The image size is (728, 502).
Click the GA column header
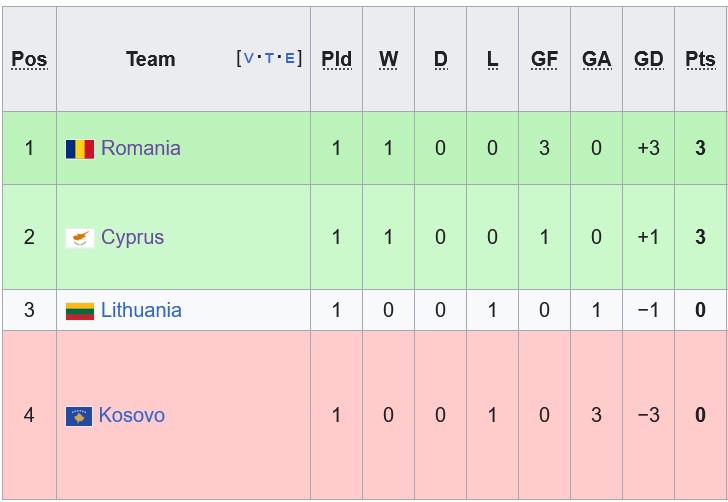click(596, 59)
